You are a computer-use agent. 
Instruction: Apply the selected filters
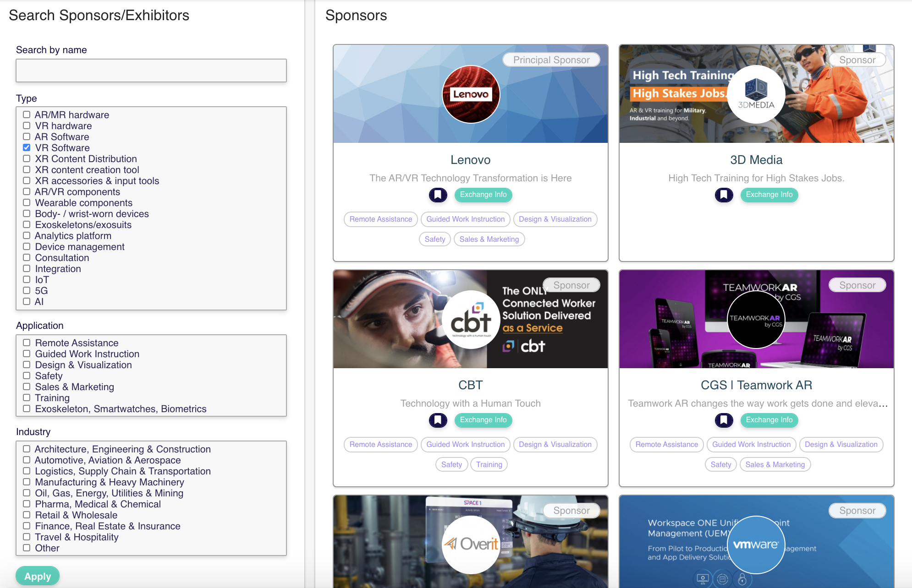pyautogui.click(x=38, y=576)
